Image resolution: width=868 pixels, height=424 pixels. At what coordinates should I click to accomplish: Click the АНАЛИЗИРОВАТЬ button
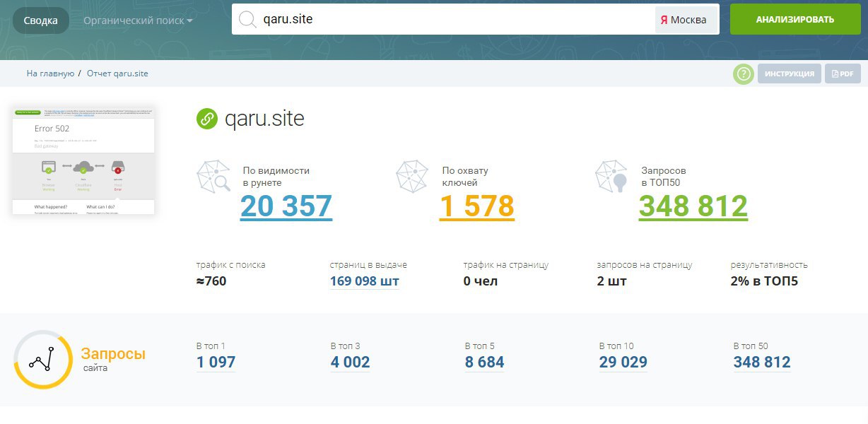[x=794, y=20]
